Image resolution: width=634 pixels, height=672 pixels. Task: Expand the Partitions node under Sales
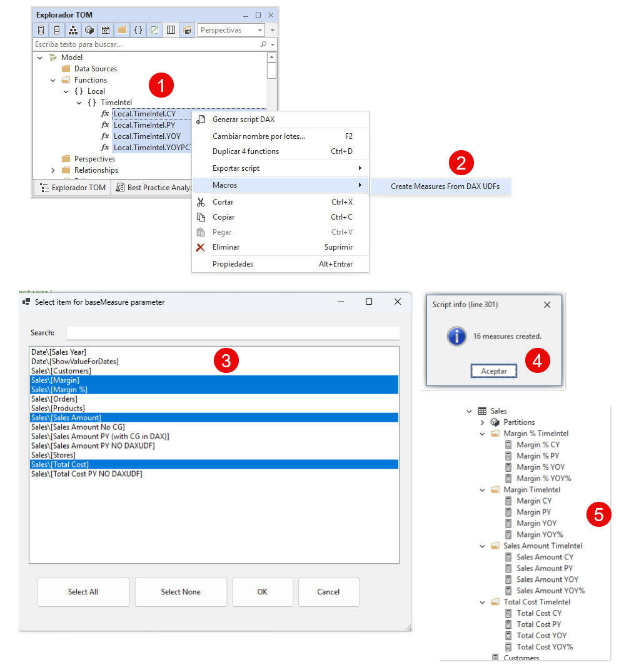click(482, 422)
